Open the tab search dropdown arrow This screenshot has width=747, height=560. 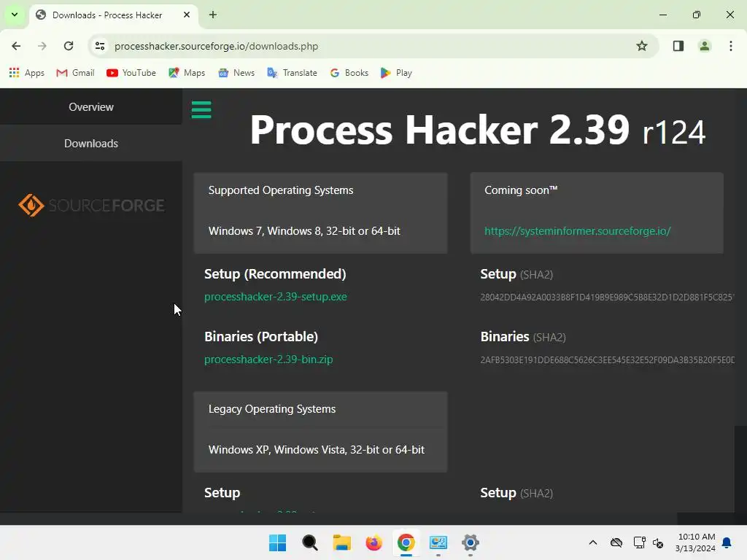[x=15, y=15]
